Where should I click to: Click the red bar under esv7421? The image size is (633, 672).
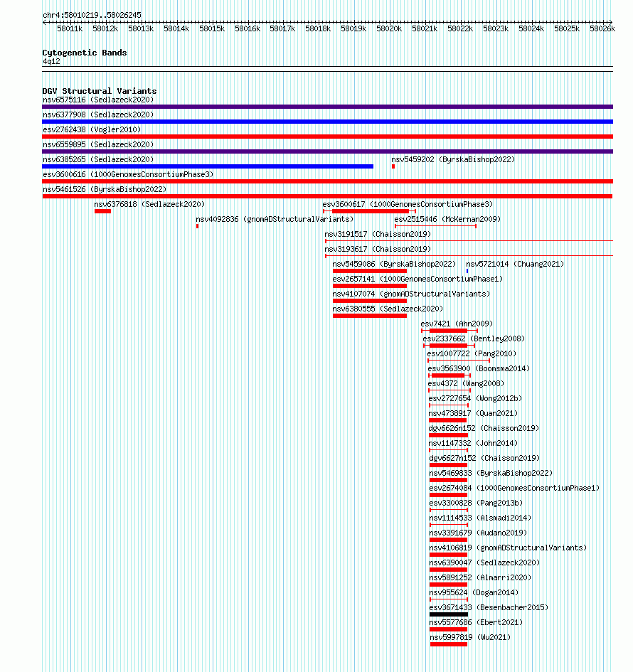point(449,331)
